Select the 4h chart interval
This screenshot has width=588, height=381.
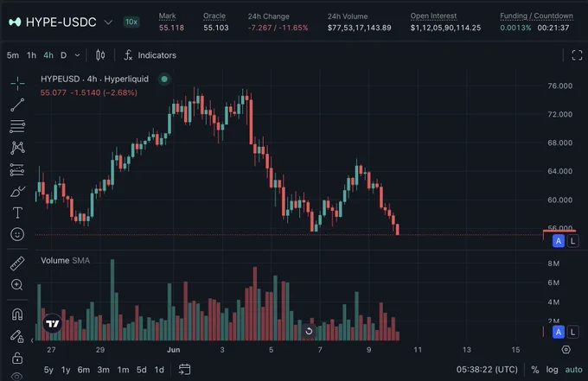[48, 55]
